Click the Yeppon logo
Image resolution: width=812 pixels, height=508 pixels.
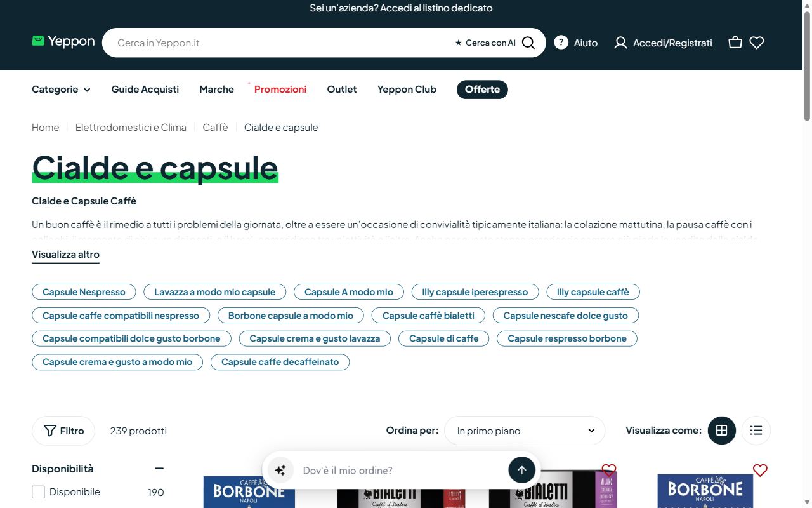(x=63, y=42)
